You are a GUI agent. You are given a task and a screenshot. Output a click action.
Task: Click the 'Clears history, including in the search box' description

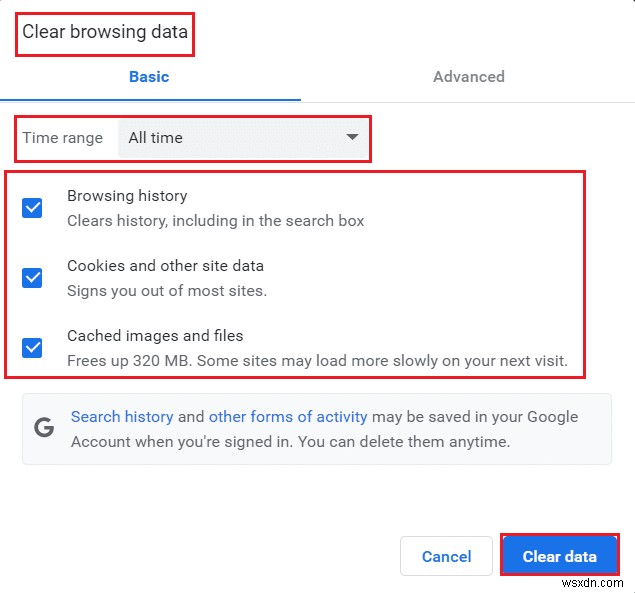coord(215,220)
